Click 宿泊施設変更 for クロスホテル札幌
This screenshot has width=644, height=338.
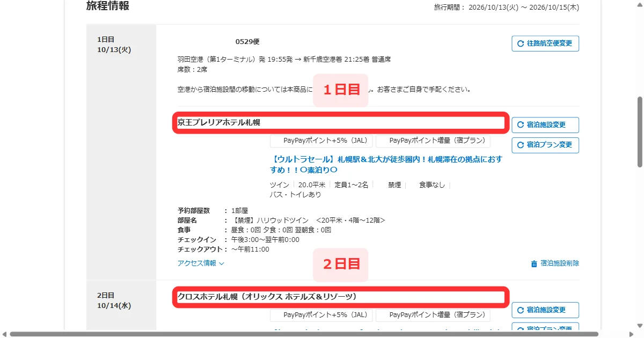pyautogui.click(x=545, y=310)
